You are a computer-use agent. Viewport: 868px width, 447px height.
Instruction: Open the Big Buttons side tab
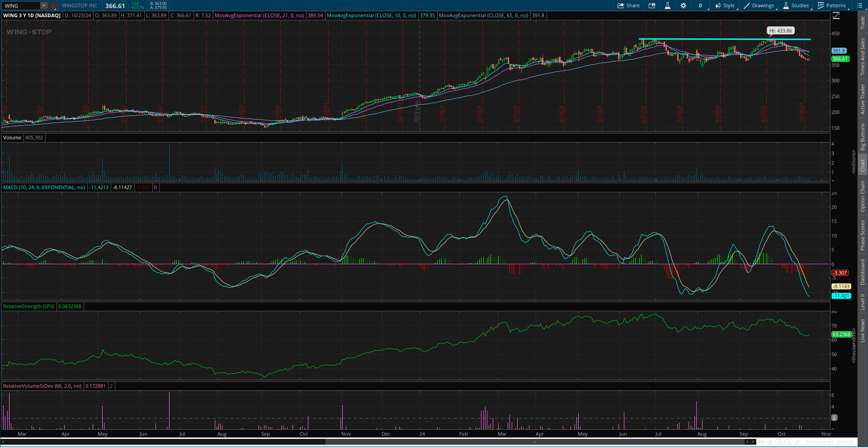(863, 137)
